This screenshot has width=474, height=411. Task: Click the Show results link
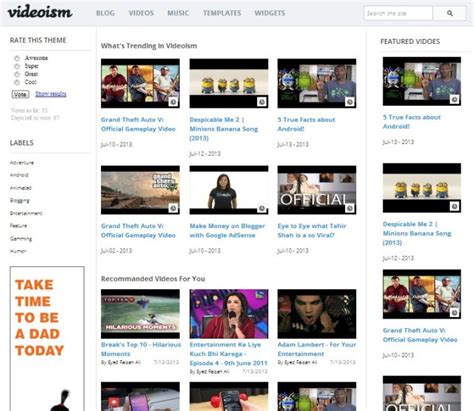point(51,94)
